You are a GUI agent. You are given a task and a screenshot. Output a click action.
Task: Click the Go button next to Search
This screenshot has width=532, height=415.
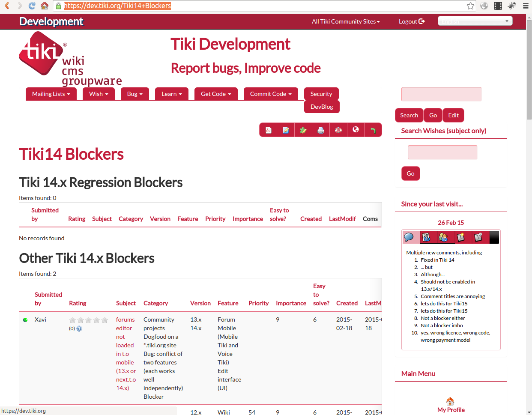[x=433, y=115]
